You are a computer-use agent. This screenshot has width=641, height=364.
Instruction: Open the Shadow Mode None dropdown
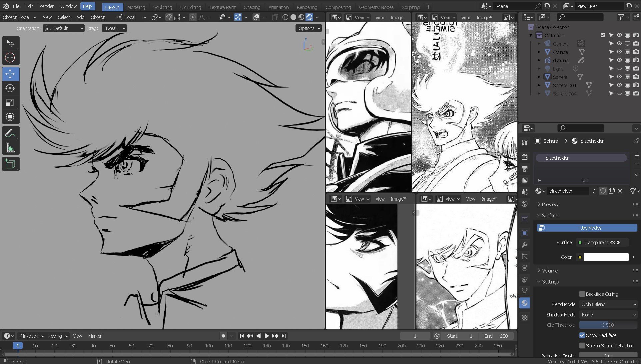pos(608,314)
